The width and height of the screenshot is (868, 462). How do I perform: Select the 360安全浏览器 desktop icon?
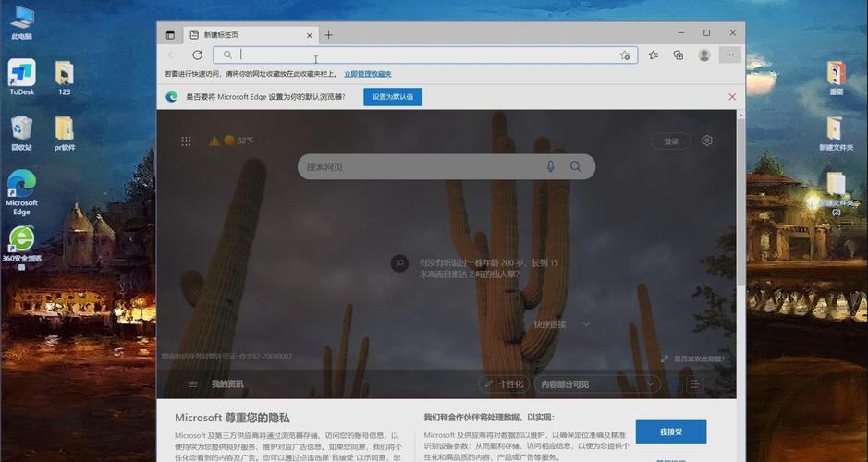(21, 248)
